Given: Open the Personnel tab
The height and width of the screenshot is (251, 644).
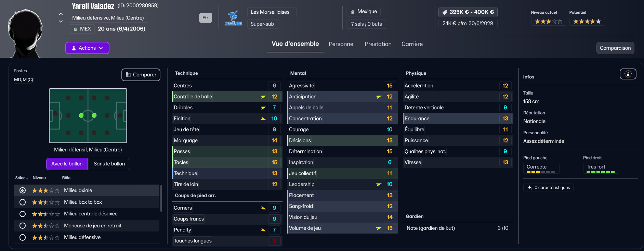Looking at the screenshot, I should pos(341,44).
